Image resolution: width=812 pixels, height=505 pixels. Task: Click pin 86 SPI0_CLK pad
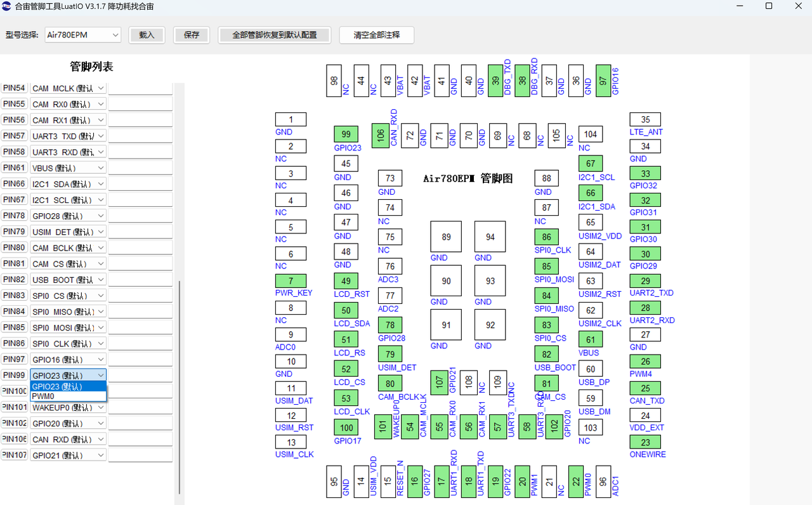(546, 237)
